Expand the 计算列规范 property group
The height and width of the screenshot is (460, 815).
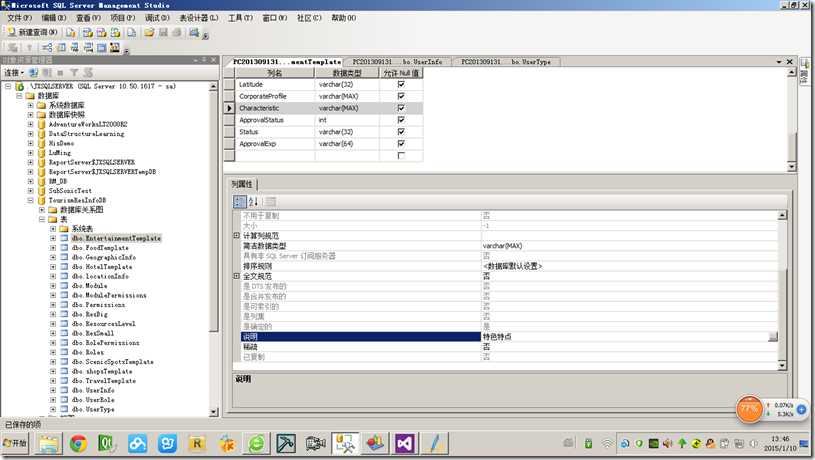tap(236, 235)
